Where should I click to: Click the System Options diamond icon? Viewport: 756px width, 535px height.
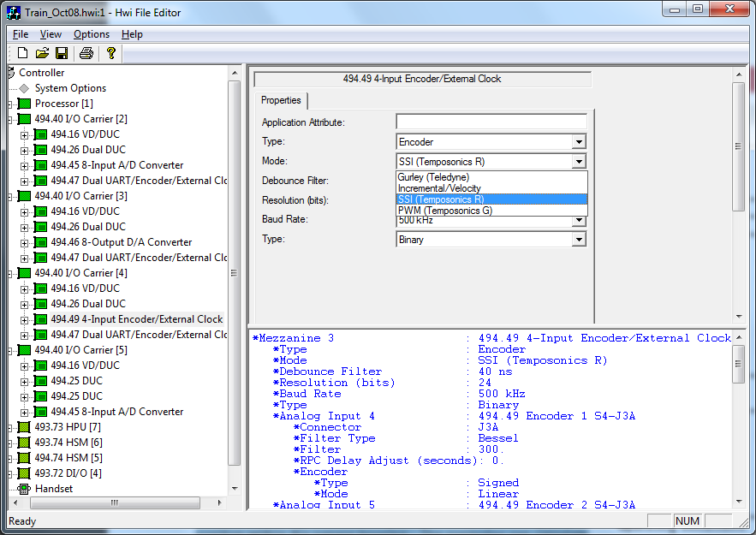click(24, 88)
